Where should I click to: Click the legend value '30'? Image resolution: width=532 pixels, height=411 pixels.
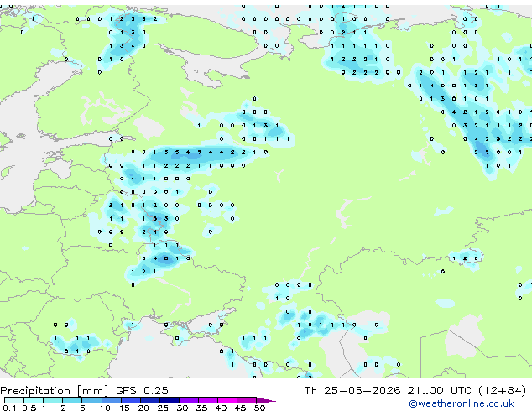tap(182, 408)
